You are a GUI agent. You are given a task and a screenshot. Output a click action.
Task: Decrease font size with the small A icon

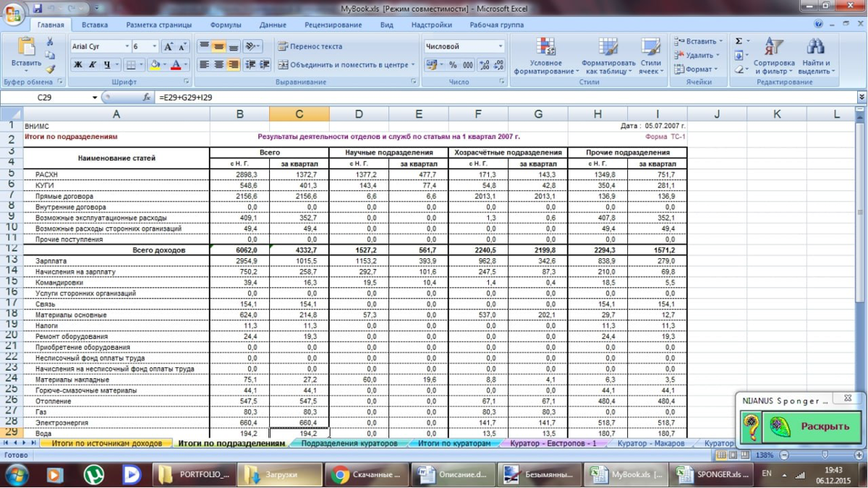[x=182, y=46]
